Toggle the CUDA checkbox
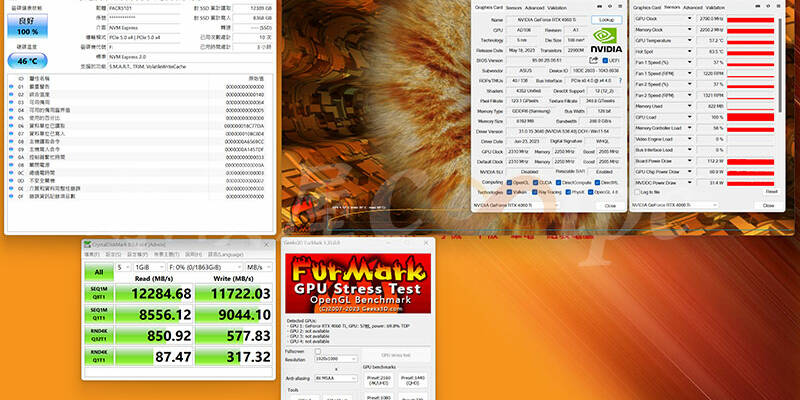800x400 pixels. [535, 182]
